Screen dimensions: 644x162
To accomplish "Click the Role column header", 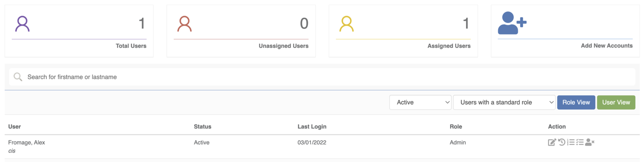I will click(x=455, y=127).
